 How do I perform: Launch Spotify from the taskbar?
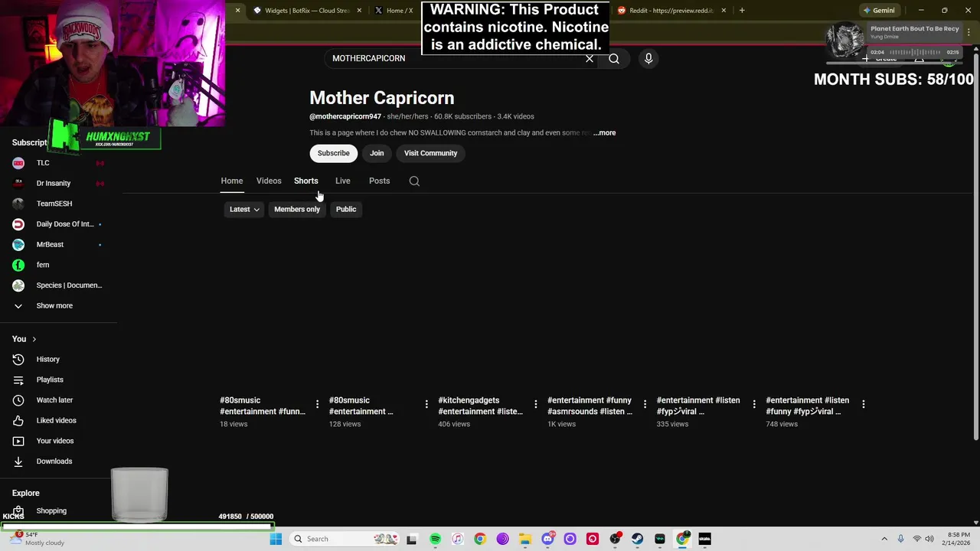(435, 539)
